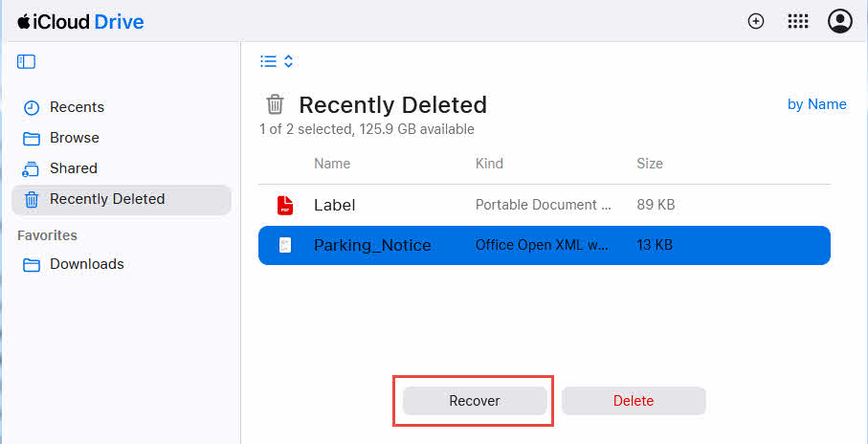Click the Parking_Notice document icon
868x444 pixels.
[285, 245]
